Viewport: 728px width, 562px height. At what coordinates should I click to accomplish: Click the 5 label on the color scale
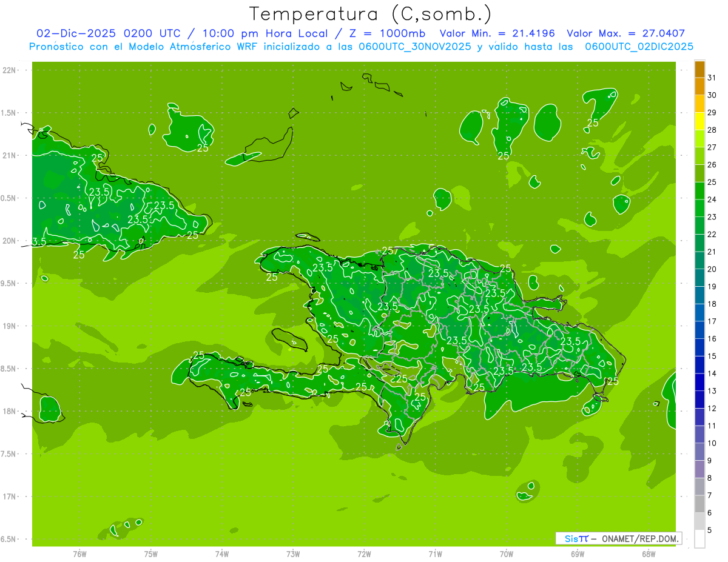coord(709,530)
